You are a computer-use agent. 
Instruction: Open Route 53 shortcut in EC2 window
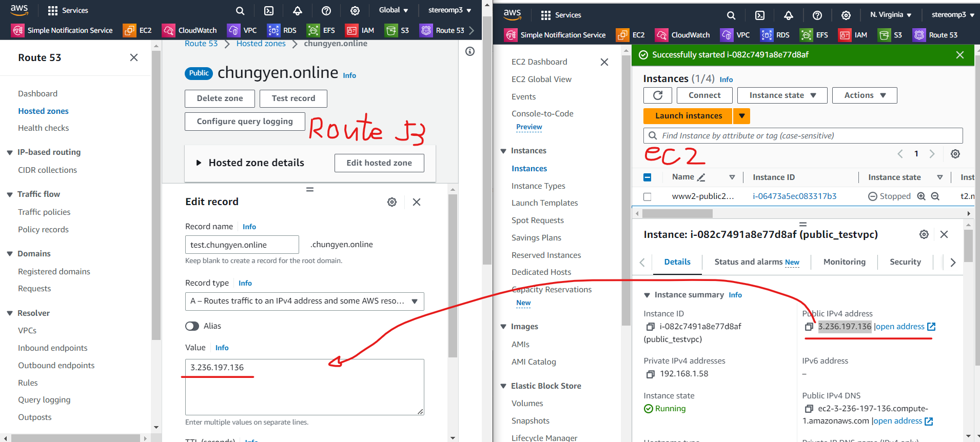pyautogui.click(x=935, y=35)
